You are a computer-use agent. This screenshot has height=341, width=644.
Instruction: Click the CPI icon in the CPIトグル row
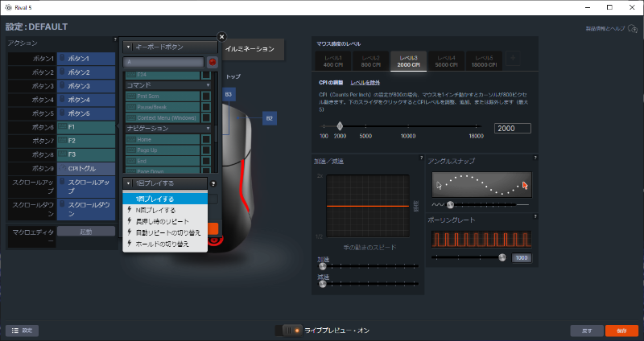pos(63,168)
